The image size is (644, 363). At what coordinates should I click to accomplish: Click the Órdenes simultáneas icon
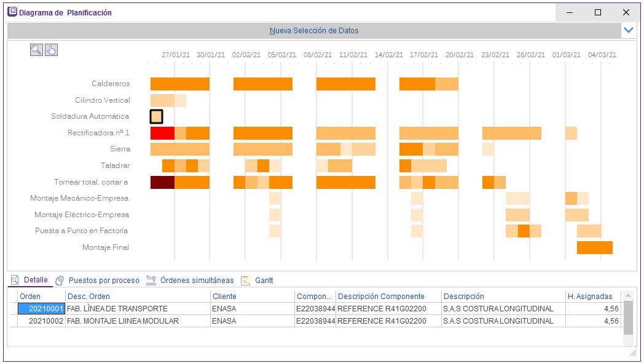[151, 281]
